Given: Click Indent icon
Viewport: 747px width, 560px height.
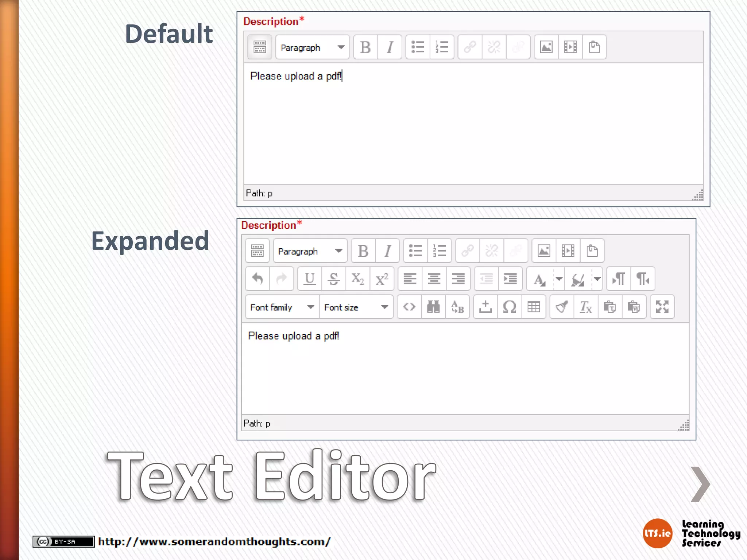Looking at the screenshot, I should pyautogui.click(x=510, y=279).
